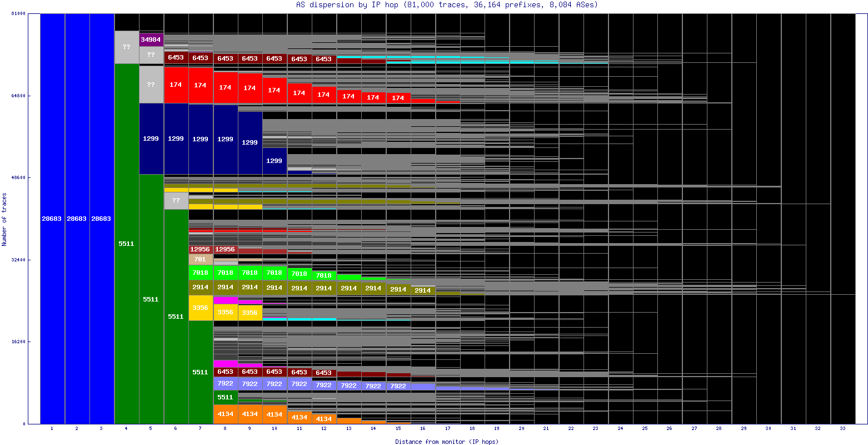Click yellow 3356 block at hop 7
The height and width of the screenshot is (445, 868).
[x=201, y=308]
